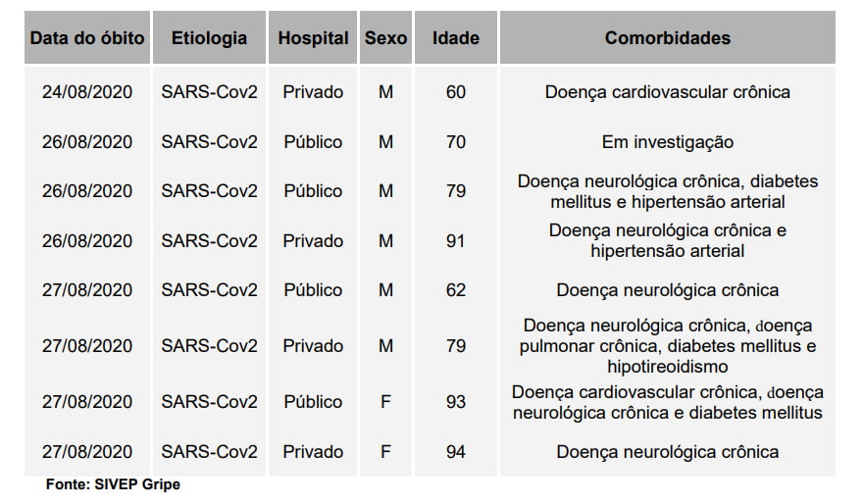Click the 'Idade' column header

[456, 38]
